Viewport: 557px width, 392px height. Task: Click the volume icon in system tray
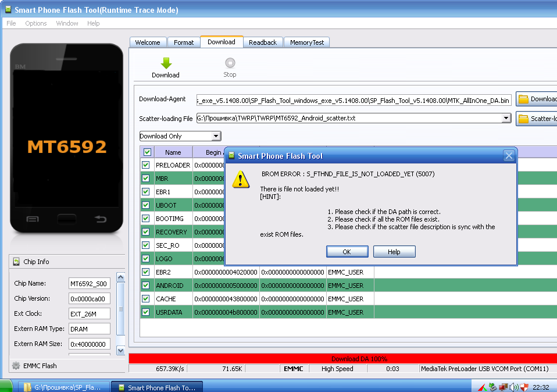[x=513, y=387]
